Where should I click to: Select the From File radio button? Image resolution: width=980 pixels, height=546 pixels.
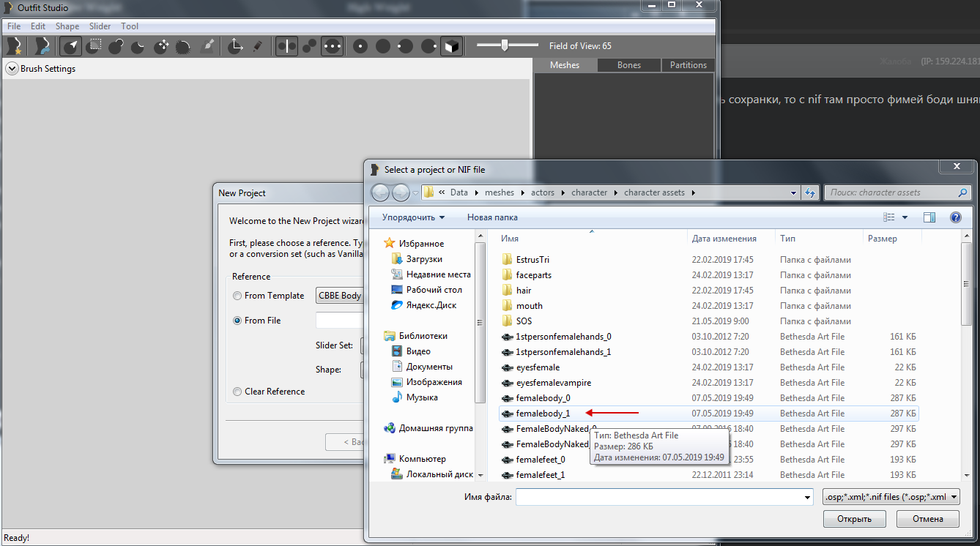[x=237, y=321]
